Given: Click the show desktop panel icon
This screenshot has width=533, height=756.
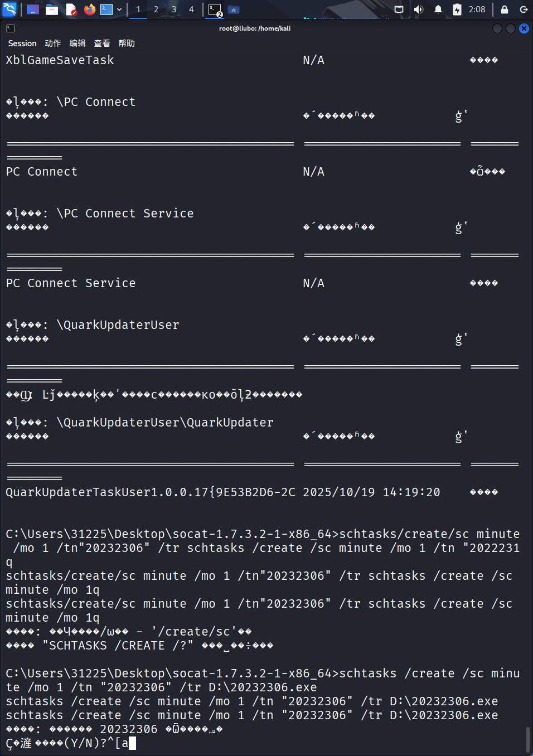Looking at the screenshot, I should [x=33, y=9].
